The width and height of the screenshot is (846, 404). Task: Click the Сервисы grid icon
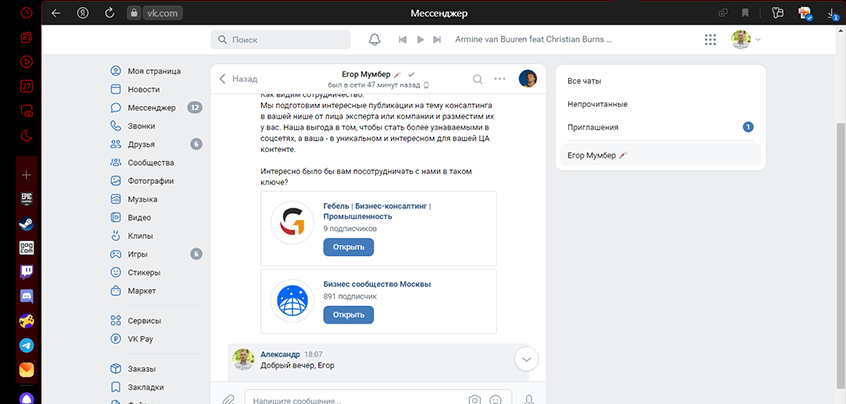(115, 321)
